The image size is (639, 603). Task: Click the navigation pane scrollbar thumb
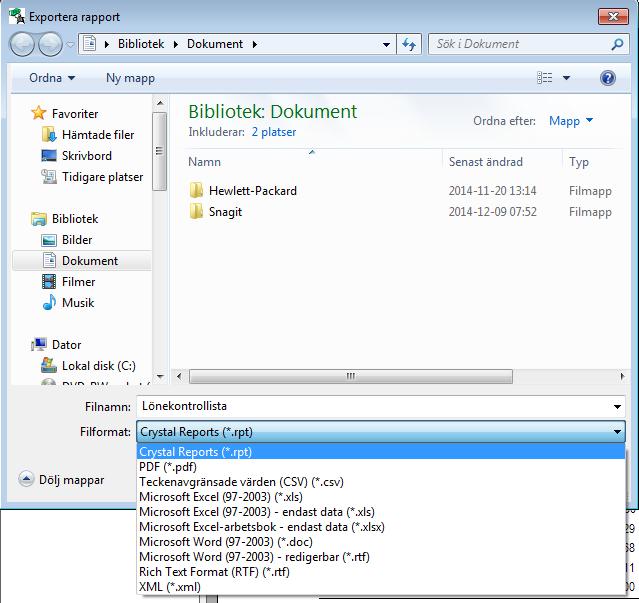(x=160, y=151)
